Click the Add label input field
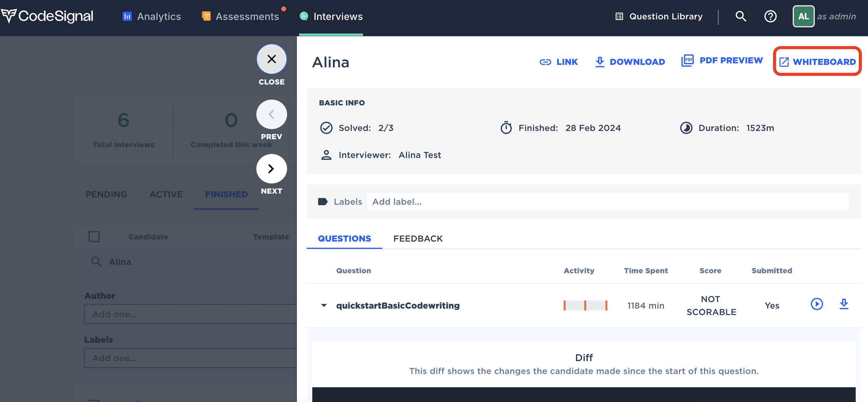The width and height of the screenshot is (868, 402). pyautogui.click(x=608, y=202)
